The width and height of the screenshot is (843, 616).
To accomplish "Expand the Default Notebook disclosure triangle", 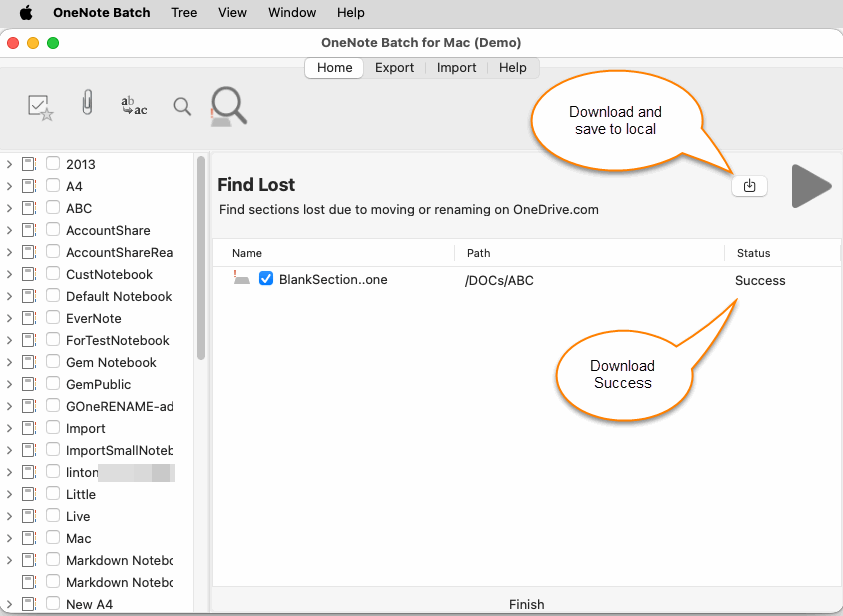I will pos(9,296).
